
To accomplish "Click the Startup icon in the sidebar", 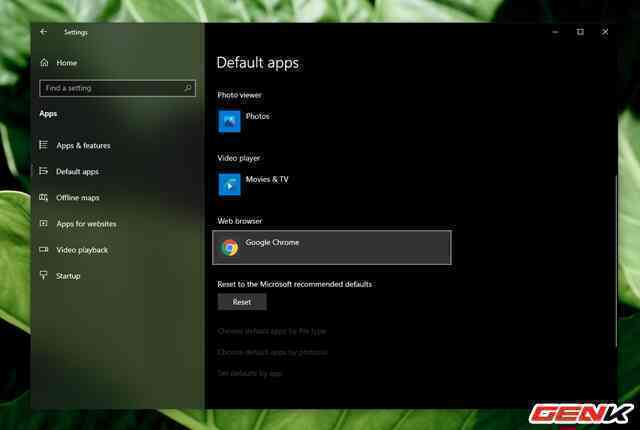I will pos(43,275).
